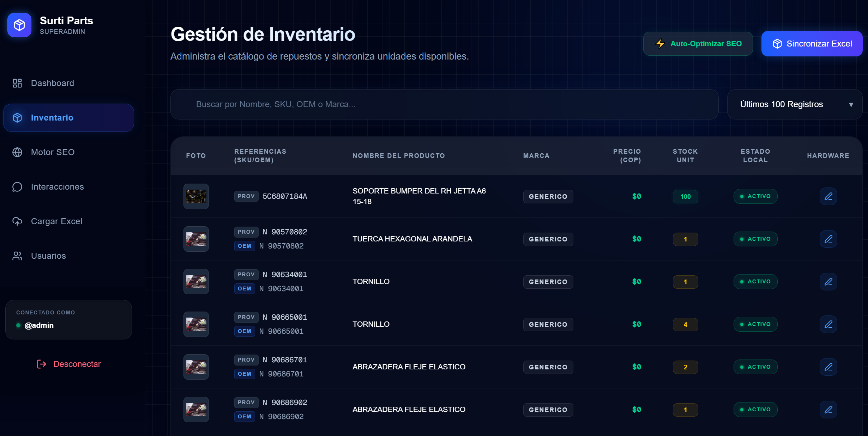Open the Interacciones panel
This screenshot has height=436, width=868.
[57, 186]
